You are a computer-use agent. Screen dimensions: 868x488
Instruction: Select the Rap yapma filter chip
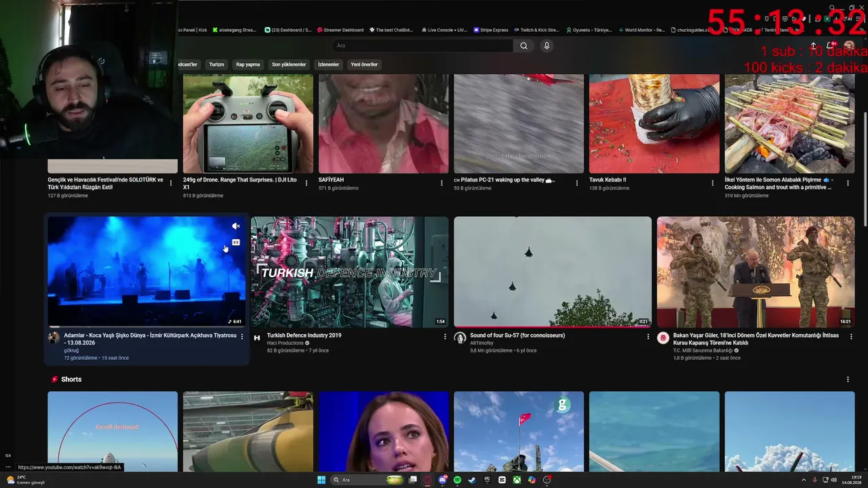(x=248, y=64)
